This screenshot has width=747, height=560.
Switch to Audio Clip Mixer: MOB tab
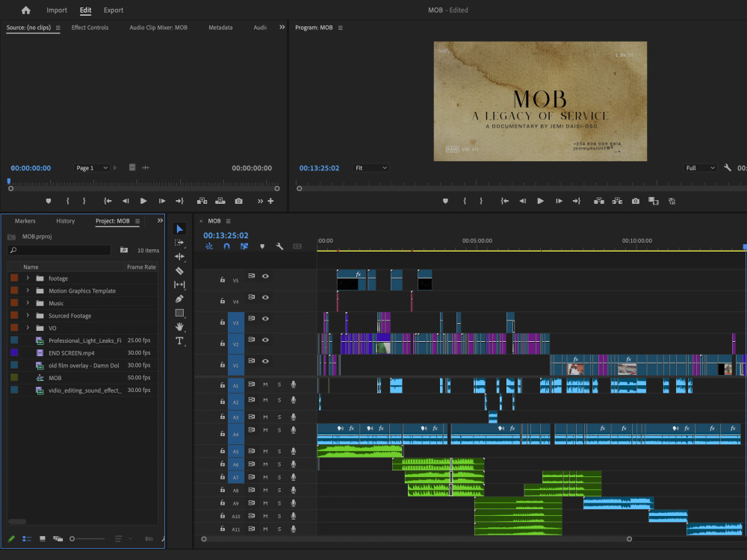[x=158, y=28]
